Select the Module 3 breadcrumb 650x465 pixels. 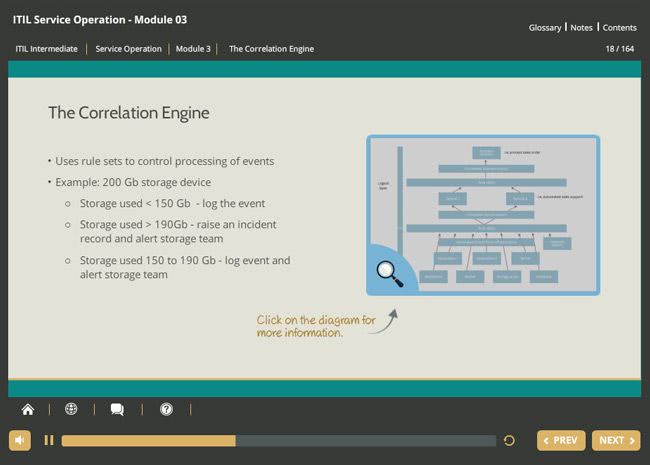click(x=193, y=49)
